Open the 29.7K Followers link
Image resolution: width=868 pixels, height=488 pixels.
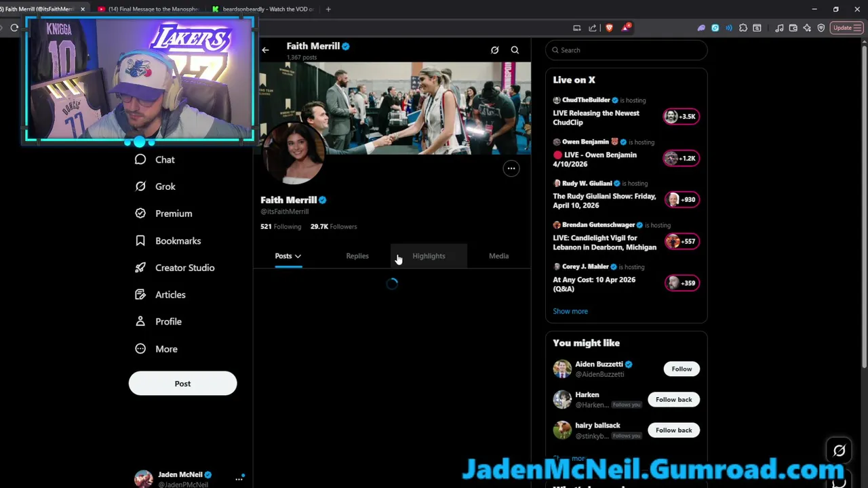[334, 226]
